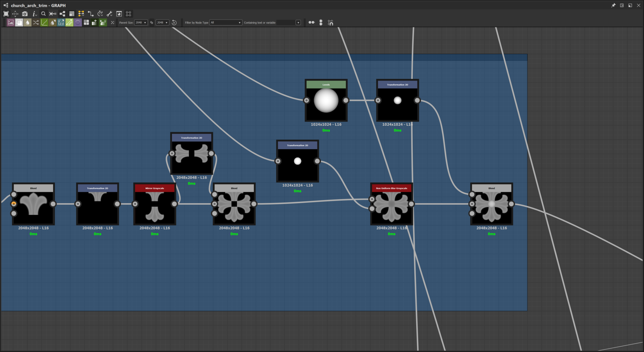
Task: Click the Containing text or variable field
Action: 286,23
